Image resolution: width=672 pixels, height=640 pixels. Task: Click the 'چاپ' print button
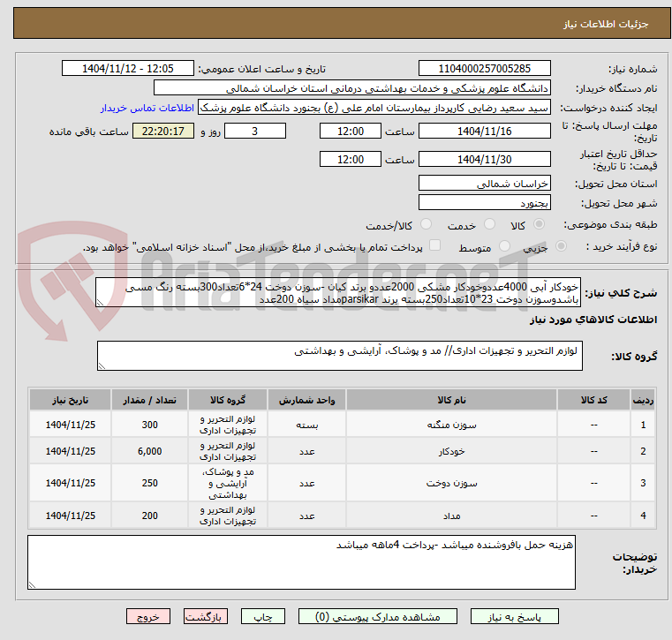pos(263,616)
